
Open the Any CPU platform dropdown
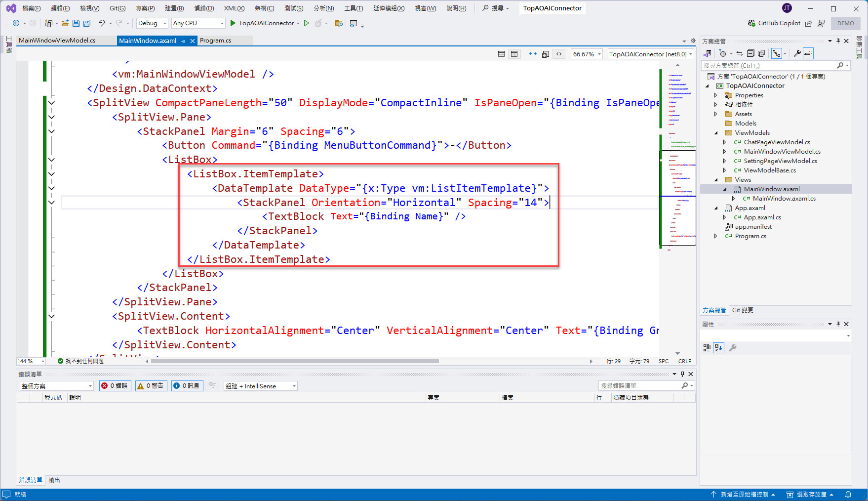point(198,23)
